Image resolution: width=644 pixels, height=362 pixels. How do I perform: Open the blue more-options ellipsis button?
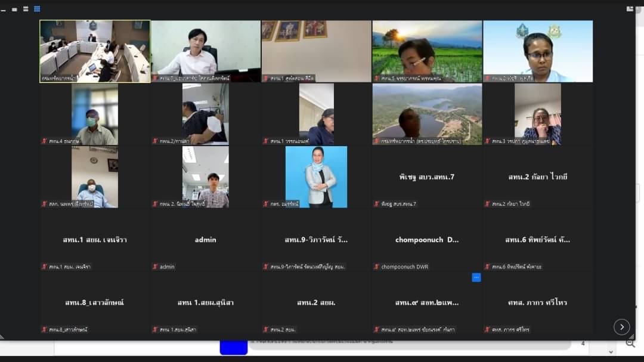pos(476,278)
